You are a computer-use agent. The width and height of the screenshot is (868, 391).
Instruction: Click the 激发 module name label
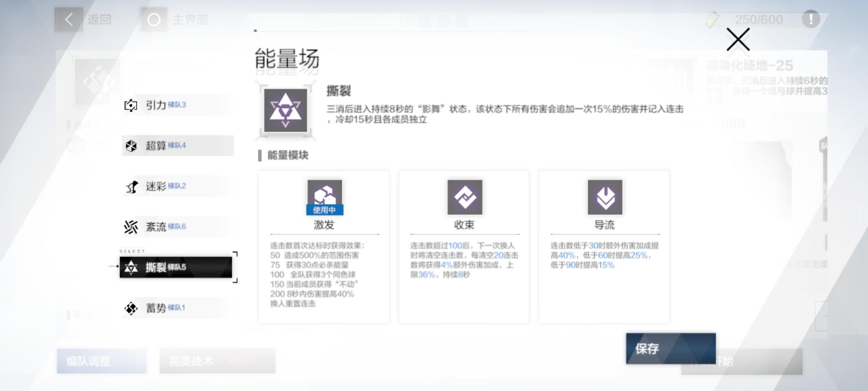[324, 225]
